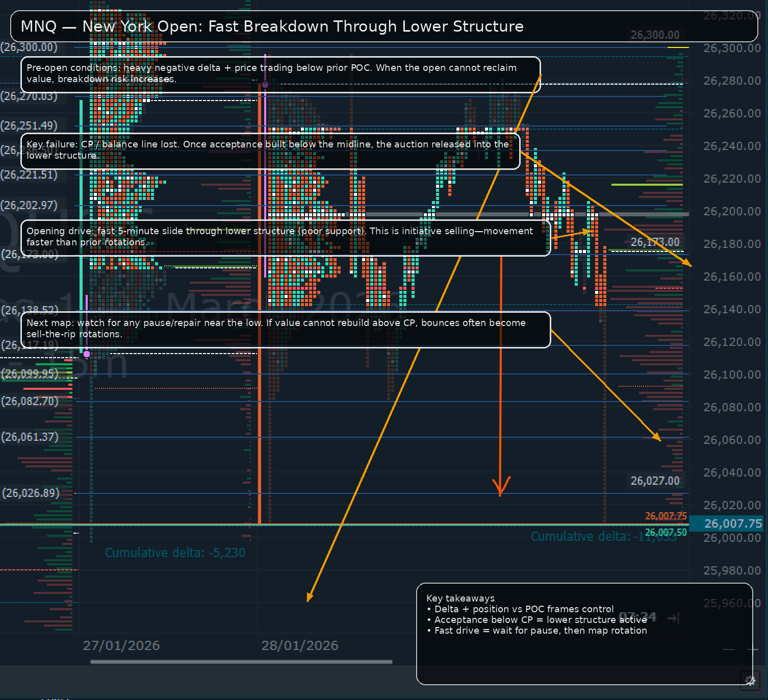Click the Cumulative delta: -5,230 label
Viewport: 768px width, 700px height.
click(175, 553)
